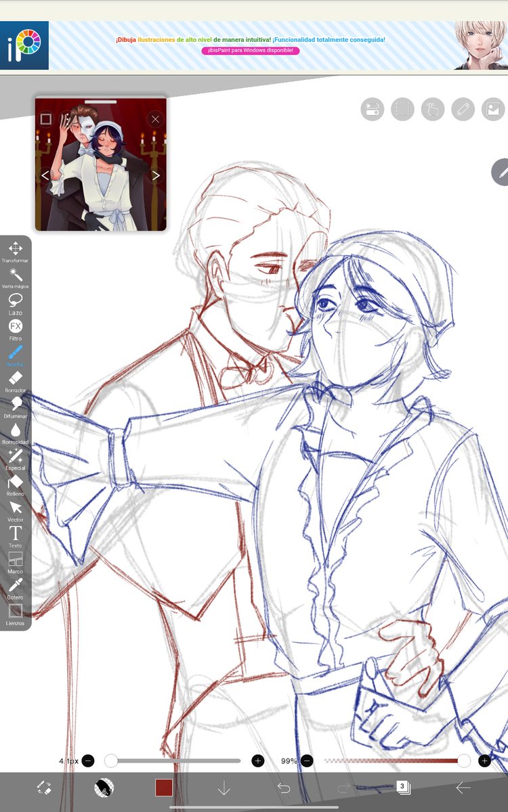This screenshot has width=508, height=812.
Task: Click the reference window top drag handle
Action: pos(101,101)
